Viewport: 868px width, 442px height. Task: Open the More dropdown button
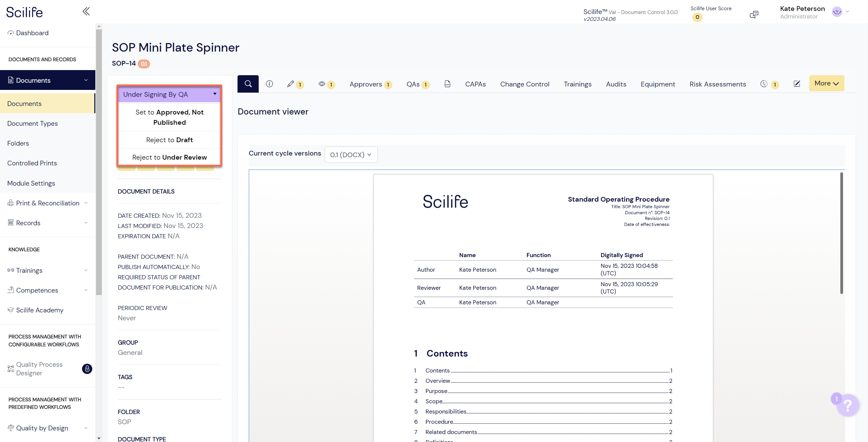tap(826, 83)
